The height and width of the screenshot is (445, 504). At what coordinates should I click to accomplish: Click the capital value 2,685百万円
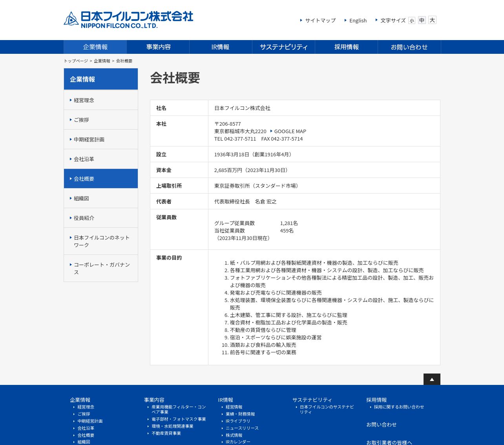pos(228,170)
